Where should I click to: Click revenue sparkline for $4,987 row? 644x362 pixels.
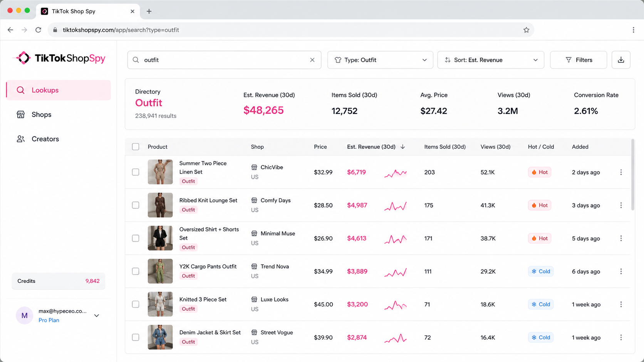396,206
